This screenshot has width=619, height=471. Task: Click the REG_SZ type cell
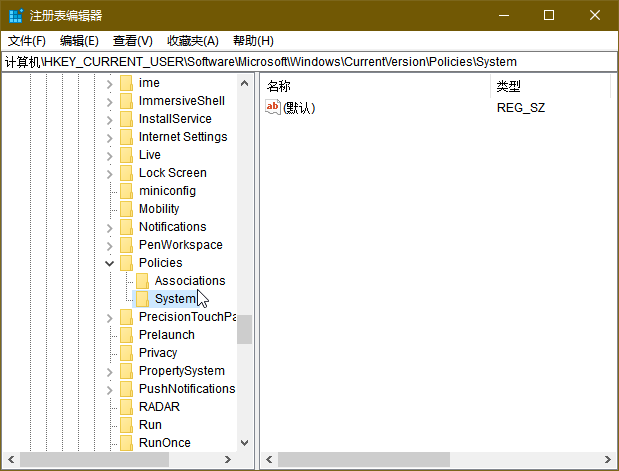[521, 108]
